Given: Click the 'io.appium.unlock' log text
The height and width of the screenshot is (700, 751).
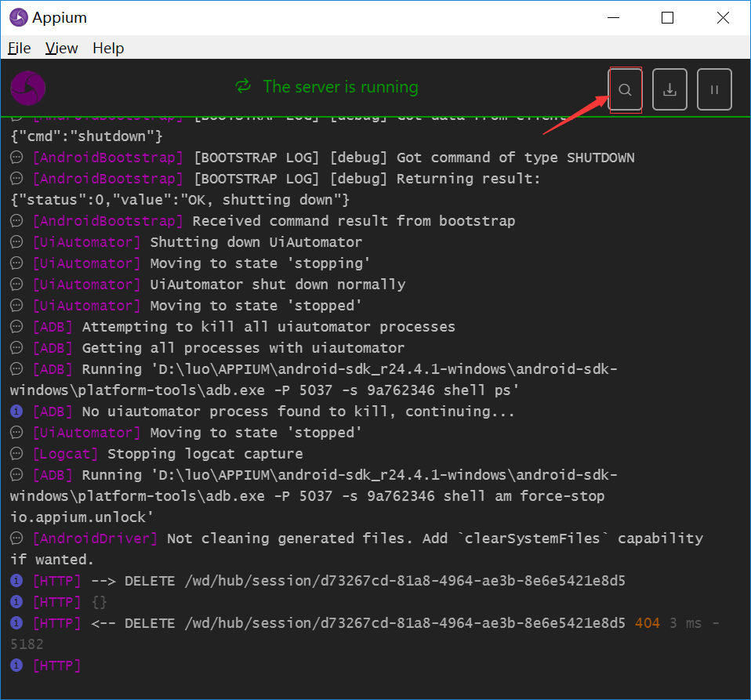Looking at the screenshot, I should click(82, 517).
